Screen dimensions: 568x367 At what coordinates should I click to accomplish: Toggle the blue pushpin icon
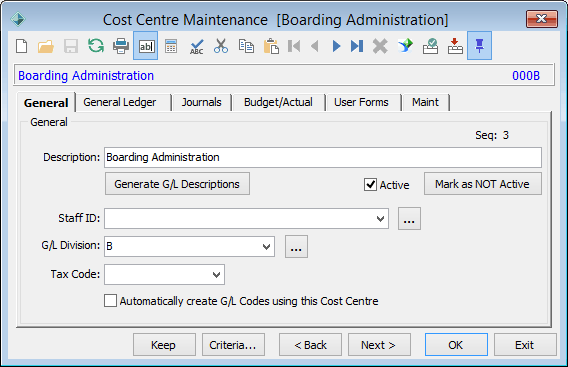[479, 46]
